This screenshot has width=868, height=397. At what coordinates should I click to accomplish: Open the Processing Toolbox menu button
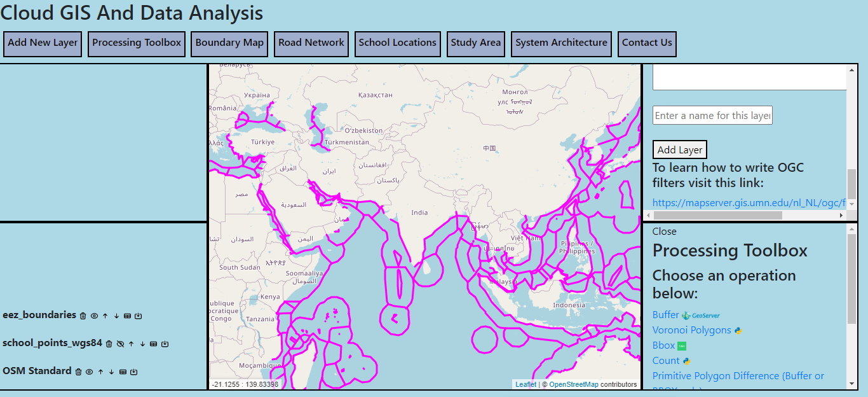click(x=137, y=43)
